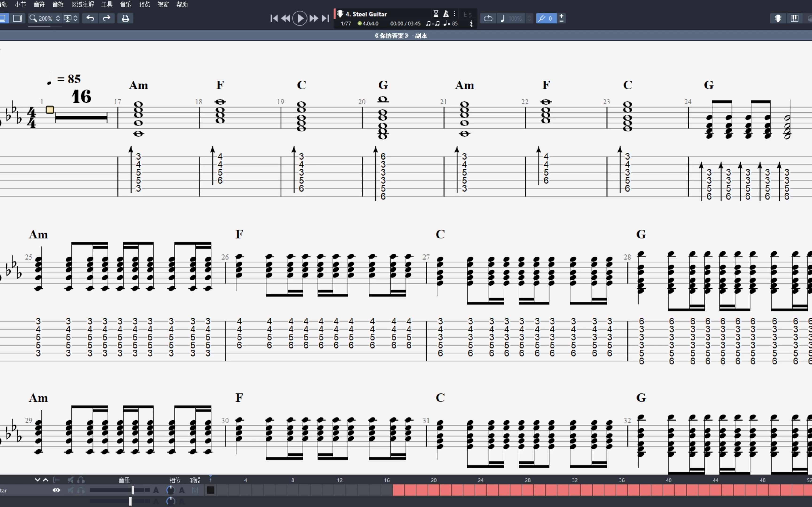The width and height of the screenshot is (812, 507).
Task: Click the print icon in toolbar
Action: [125, 19]
